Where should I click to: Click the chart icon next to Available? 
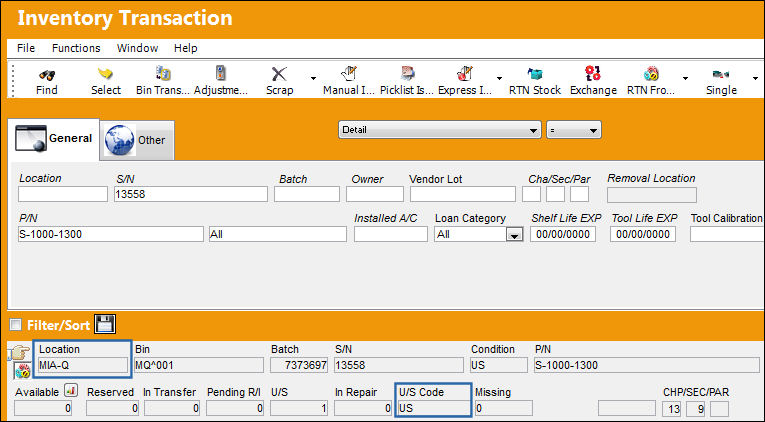(71, 390)
